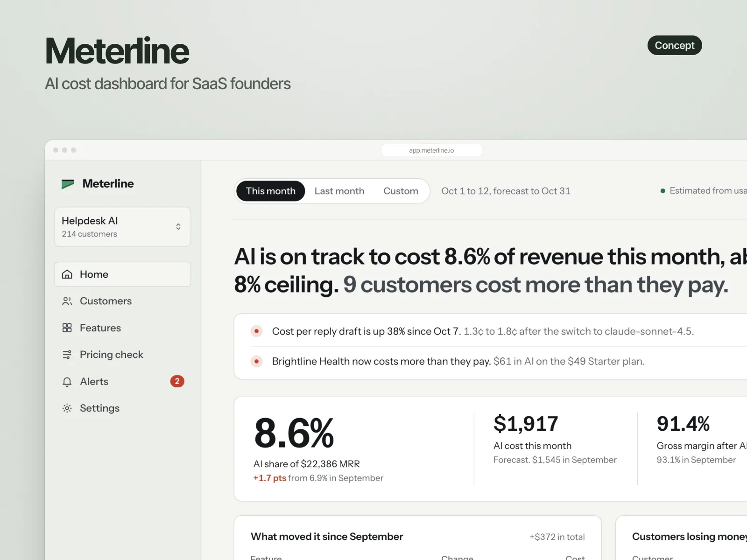Click the Customers people icon
Image resolution: width=747 pixels, height=560 pixels.
tap(67, 301)
